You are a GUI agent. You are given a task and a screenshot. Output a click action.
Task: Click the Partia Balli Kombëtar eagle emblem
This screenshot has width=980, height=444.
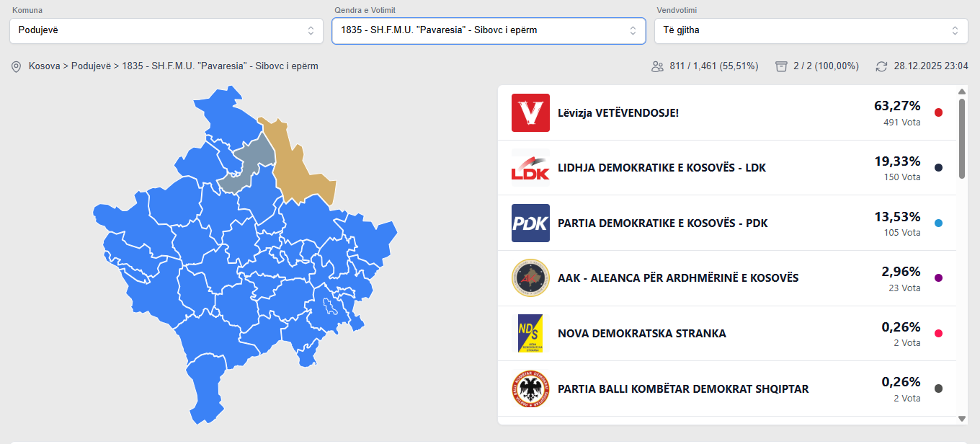tap(530, 388)
